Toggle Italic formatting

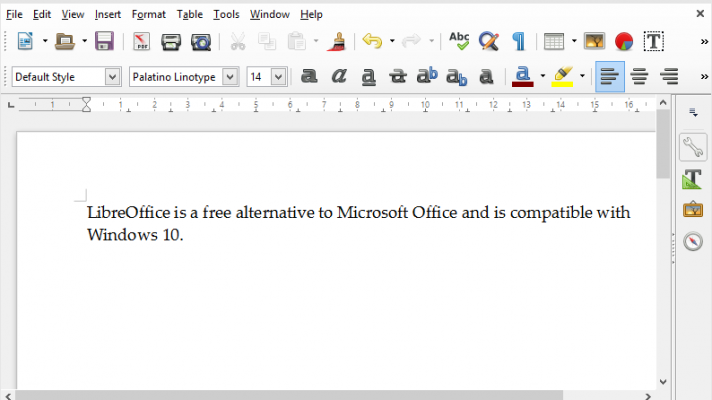[339, 76]
